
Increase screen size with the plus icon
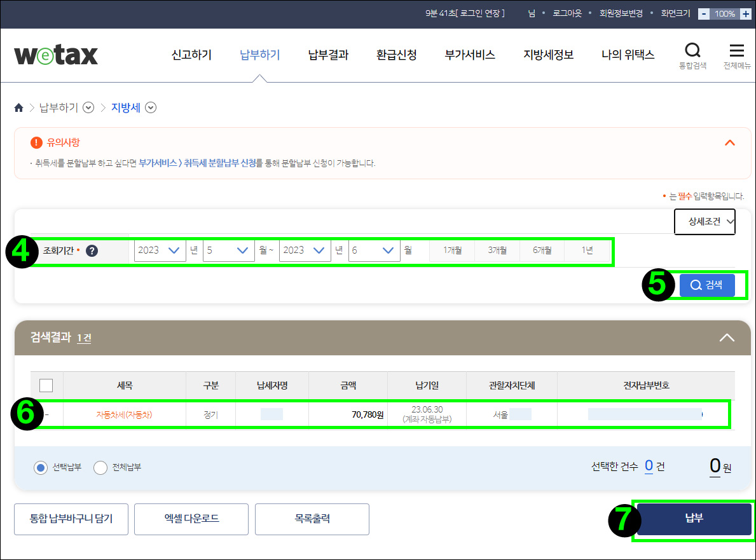pyautogui.click(x=745, y=13)
